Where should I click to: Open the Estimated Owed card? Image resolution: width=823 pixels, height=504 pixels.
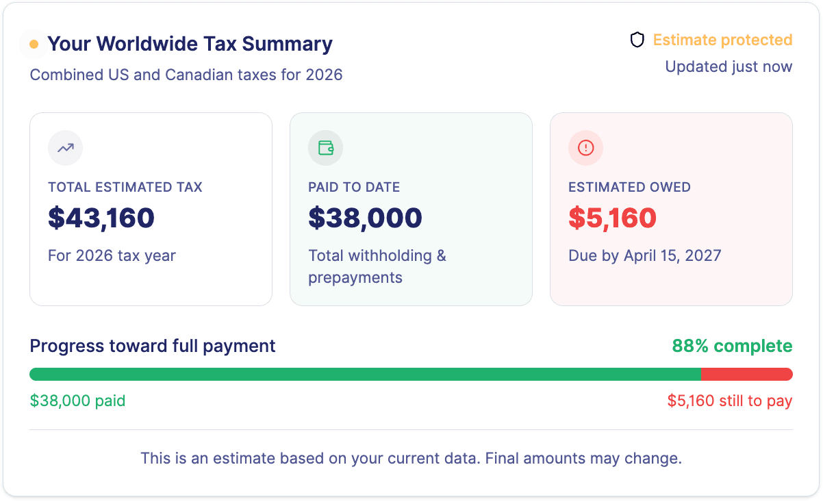point(672,209)
